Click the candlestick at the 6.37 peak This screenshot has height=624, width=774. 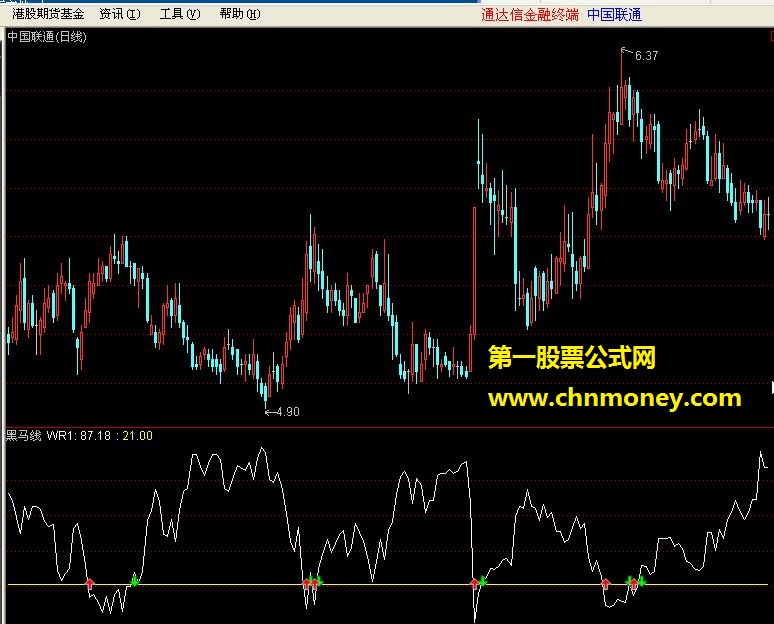[x=622, y=86]
